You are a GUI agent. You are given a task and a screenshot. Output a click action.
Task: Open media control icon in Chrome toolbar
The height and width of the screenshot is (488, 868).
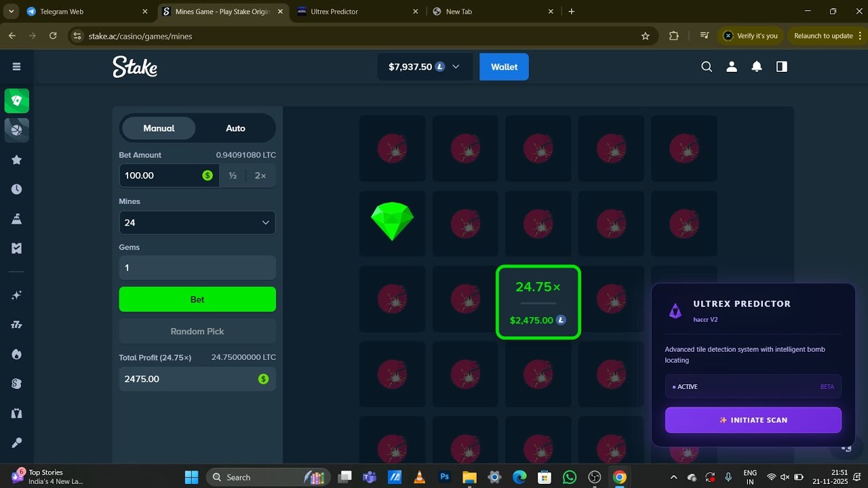pos(705,36)
